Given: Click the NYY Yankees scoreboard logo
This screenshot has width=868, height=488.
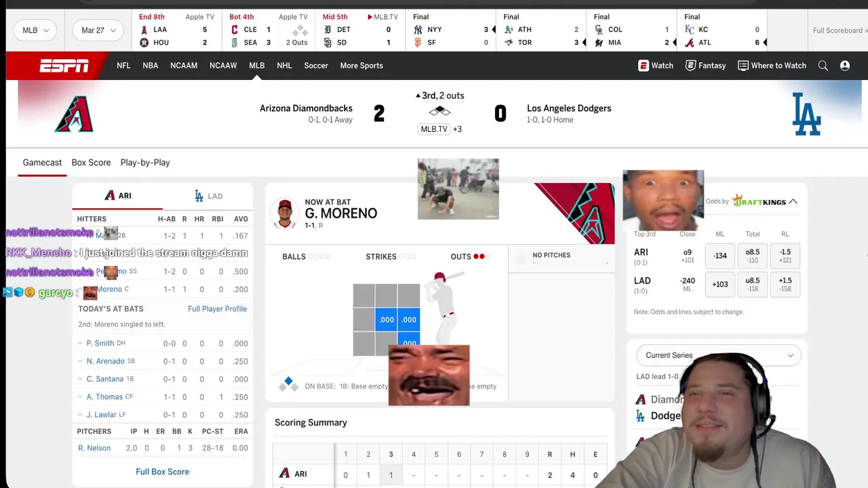Looking at the screenshot, I should coord(418,30).
